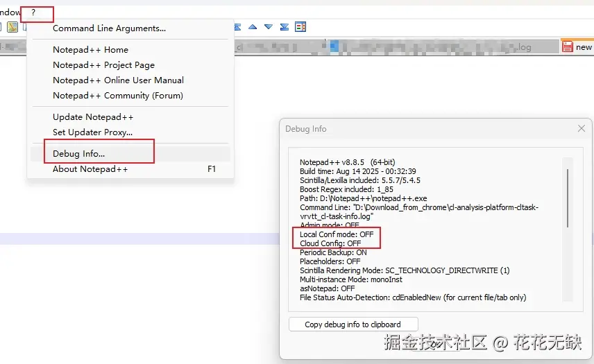594x364 pixels.
Task: Click the Cloud Config: OFF line
Action: pyautogui.click(x=330, y=243)
